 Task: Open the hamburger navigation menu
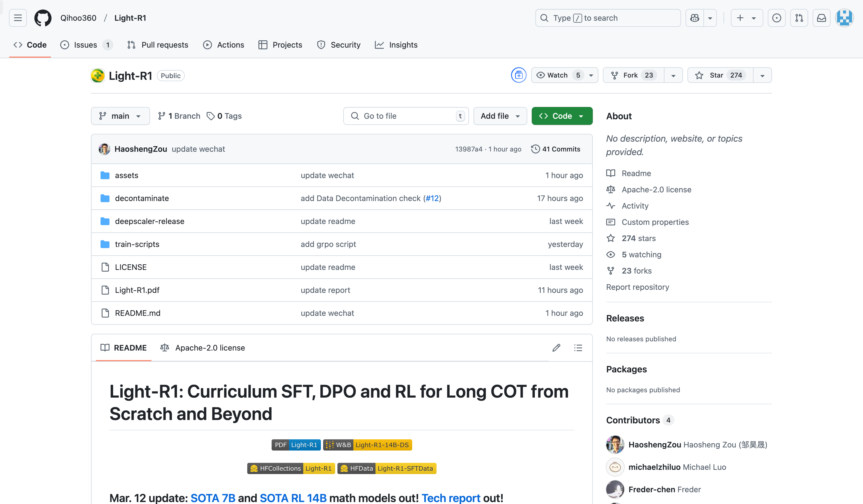tap(18, 18)
